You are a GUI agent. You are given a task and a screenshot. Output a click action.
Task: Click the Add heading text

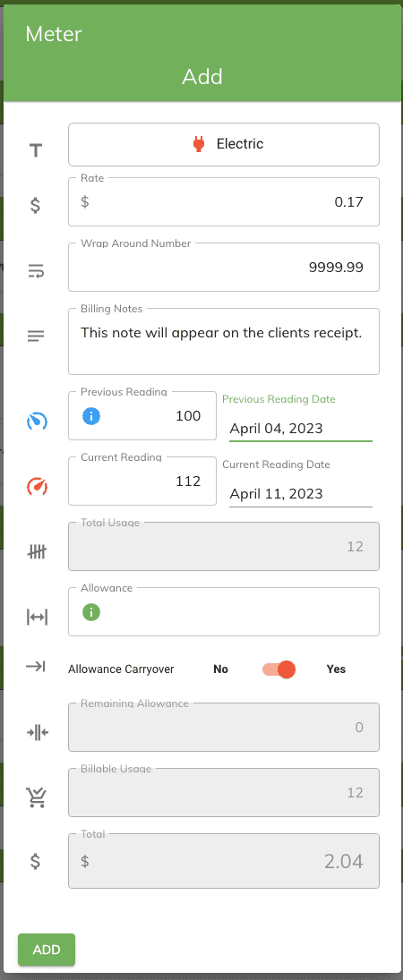coord(202,77)
